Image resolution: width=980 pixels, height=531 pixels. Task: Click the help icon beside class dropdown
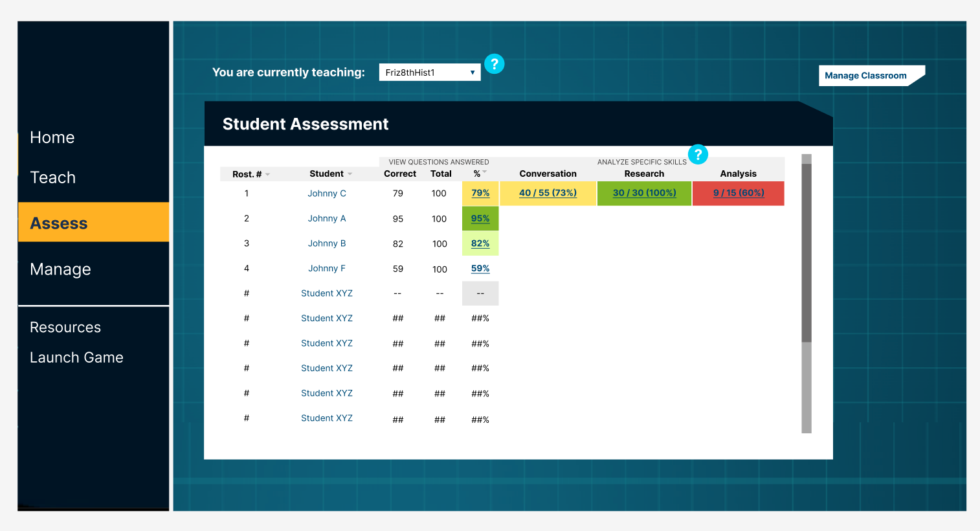coord(494,63)
